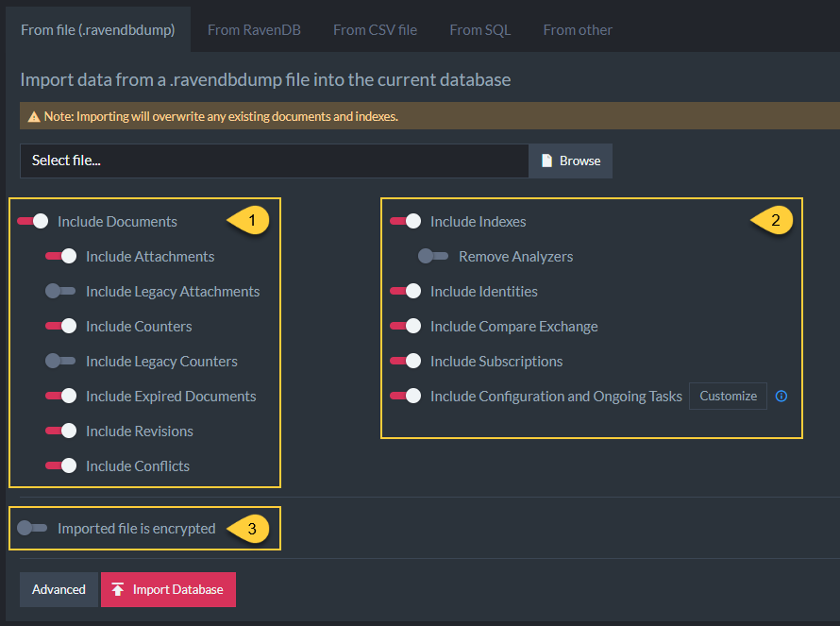Image resolution: width=840 pixels, height=626 pixels.
Task: Enable Imported file is encrypted switch
Action: pos(33,528)
